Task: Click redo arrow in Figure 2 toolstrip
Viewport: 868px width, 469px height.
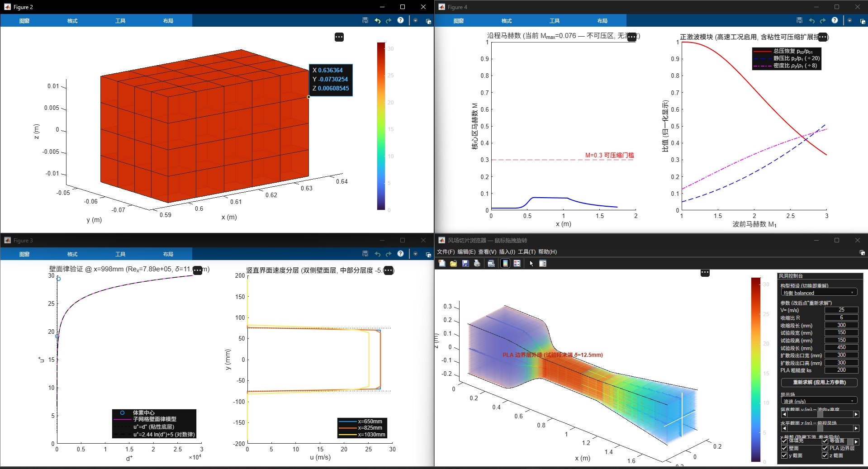Action: click(389, 20)
